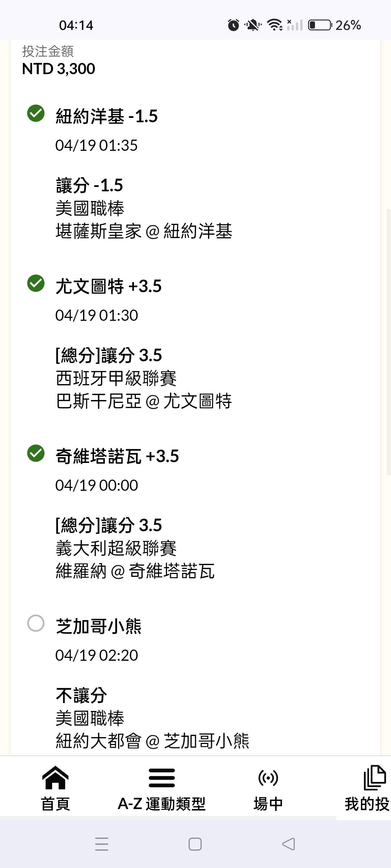
Task: Tap the NTD 3,300 bet amount
Action: coord(59,69)
